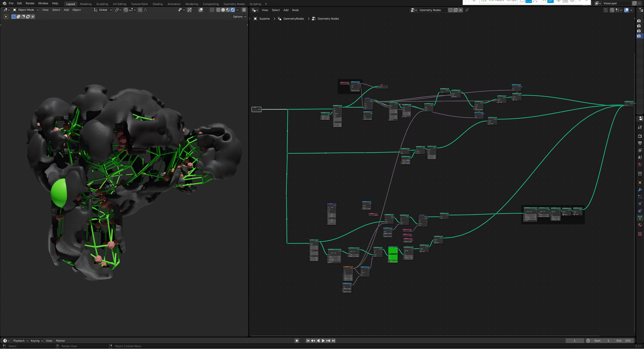Switch to Material Preview shading
This screenshot has width=644, height=349.
click(228, 10)
